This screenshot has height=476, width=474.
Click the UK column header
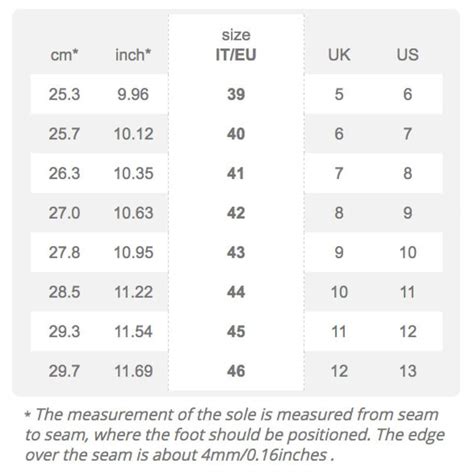point(339,55)
